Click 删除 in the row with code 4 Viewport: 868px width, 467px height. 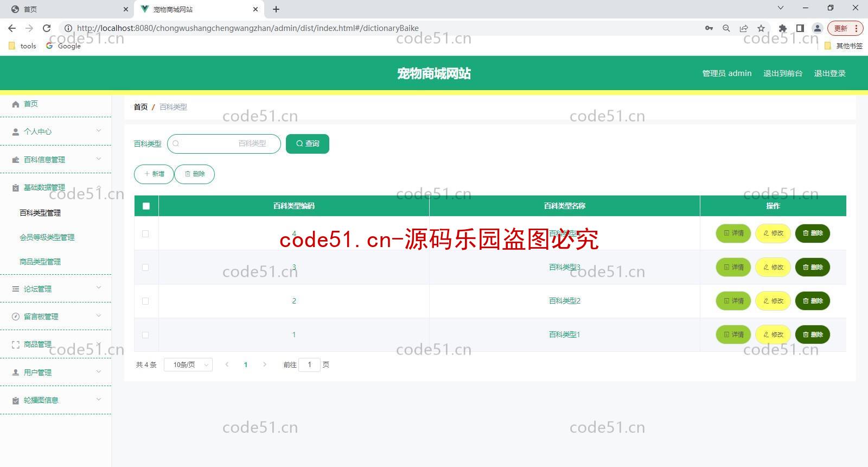pyautogui.click(x=813, y=233)
